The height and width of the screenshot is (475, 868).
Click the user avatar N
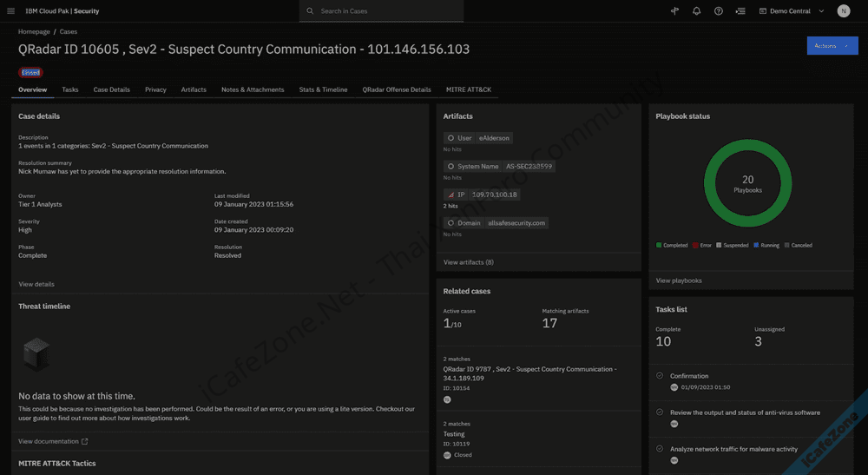pos(844,11)
